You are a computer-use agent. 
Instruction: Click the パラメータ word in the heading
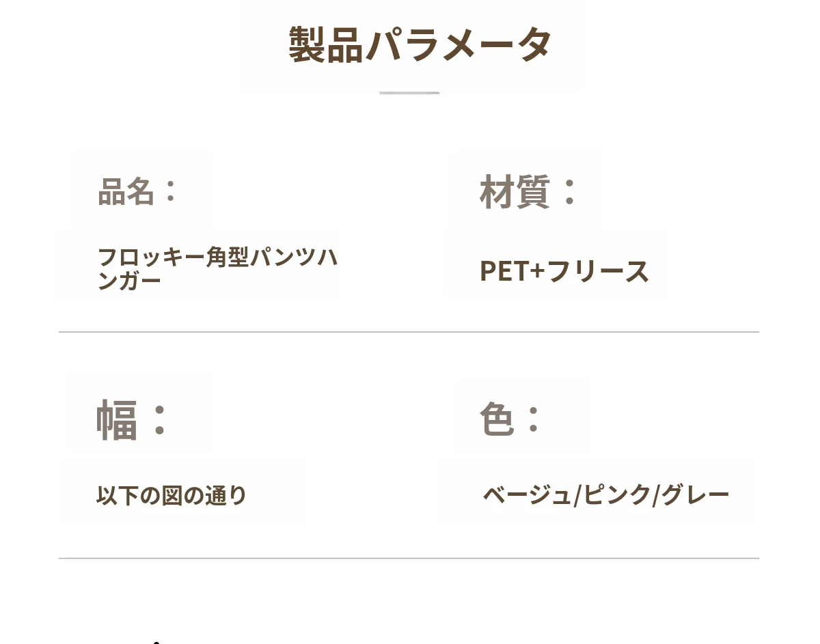click(x=458, y=45)
